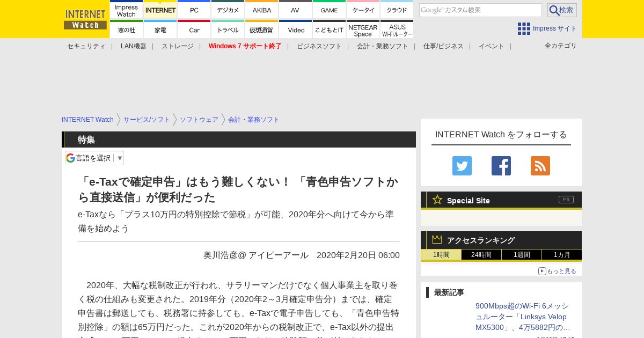Screen dimensions: 644x338
Task: Go to セキュリティ category
Action: (86, 46)
